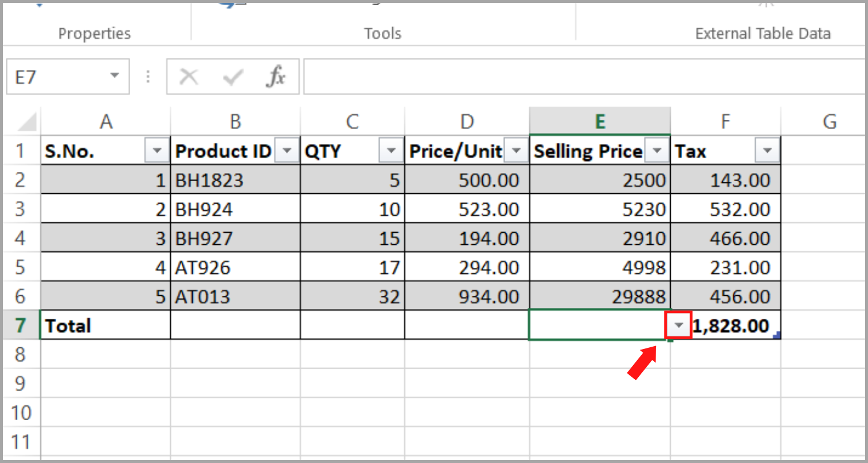Select the row 7 header
This screenshot has width=868, height=463.
21,325
